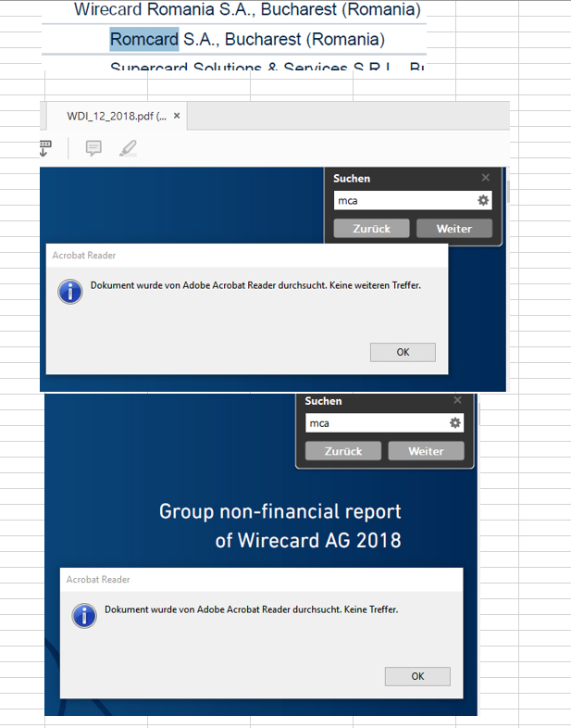The width and height of the screenshot is (571, 728).
Task: Close the lower Suchen search panel
Action: tap(457, 400)
